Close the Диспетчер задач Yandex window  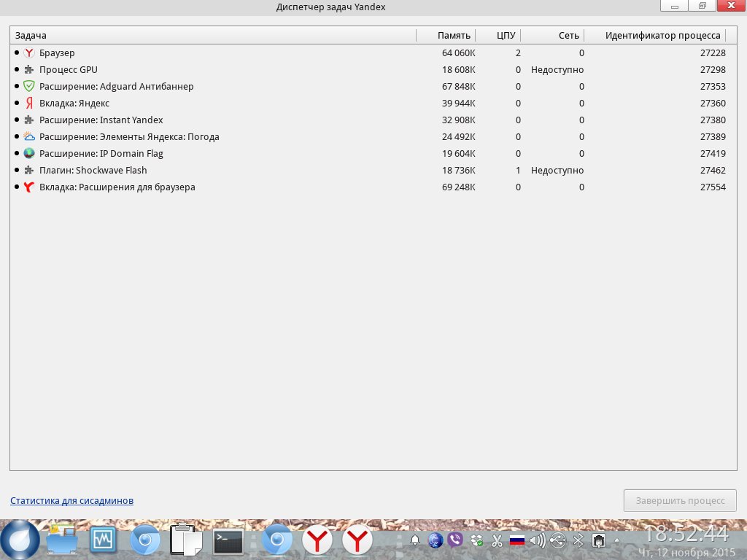coord(731,6)
